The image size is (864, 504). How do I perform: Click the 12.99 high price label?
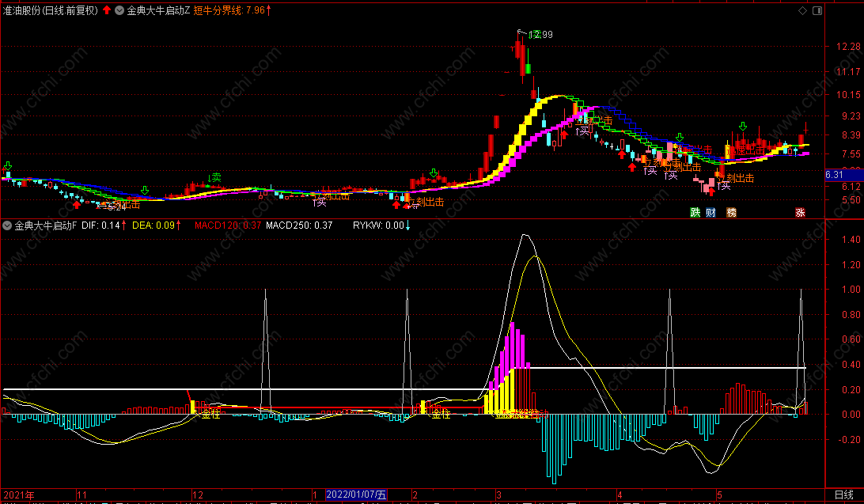pos(540,35)
